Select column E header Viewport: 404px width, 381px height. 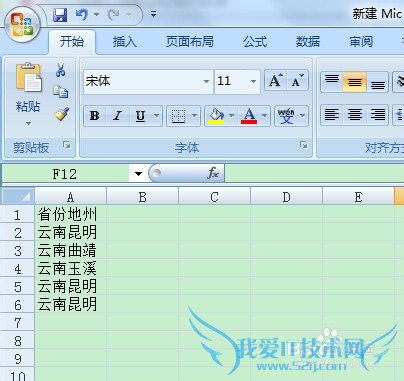[x=358, y=197]
